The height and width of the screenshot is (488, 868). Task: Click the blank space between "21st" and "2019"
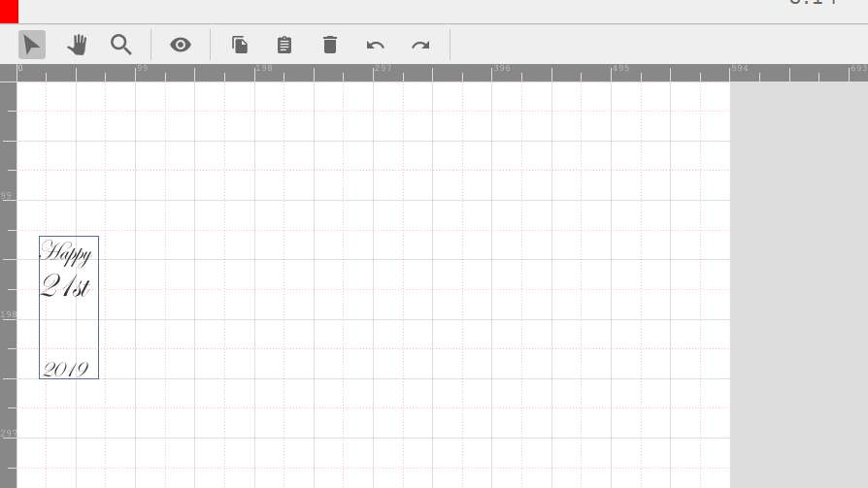pyautogui.click(x=68, y=330)
